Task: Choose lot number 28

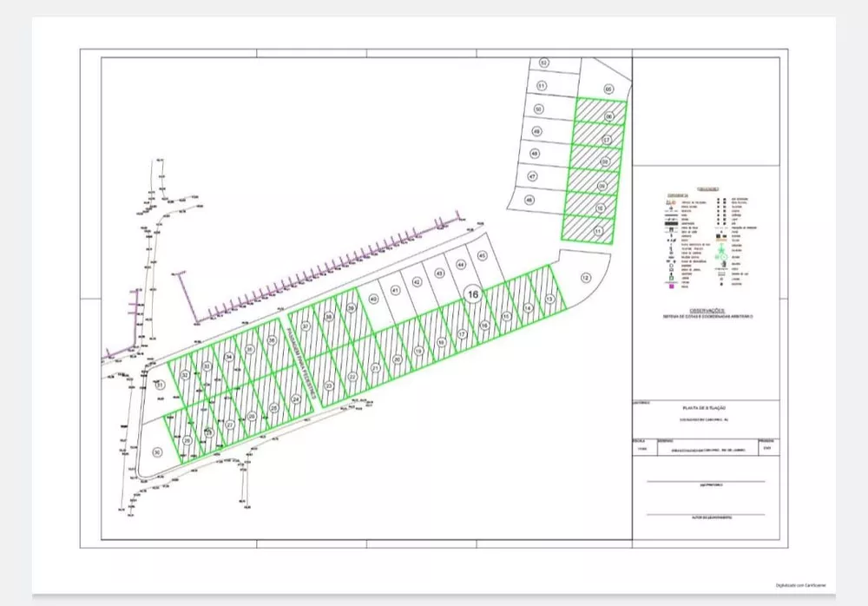Action: [208, 432]
